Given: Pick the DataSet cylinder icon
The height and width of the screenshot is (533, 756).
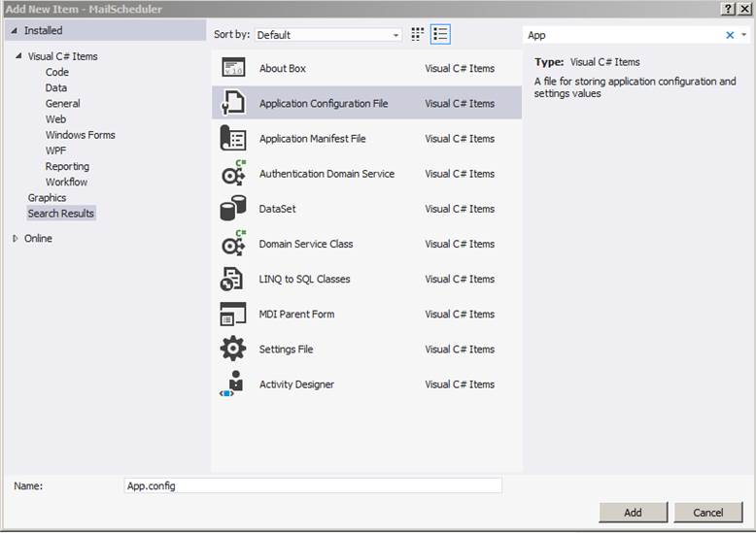Looking at the screenshot, I should [x=233, y=208].
